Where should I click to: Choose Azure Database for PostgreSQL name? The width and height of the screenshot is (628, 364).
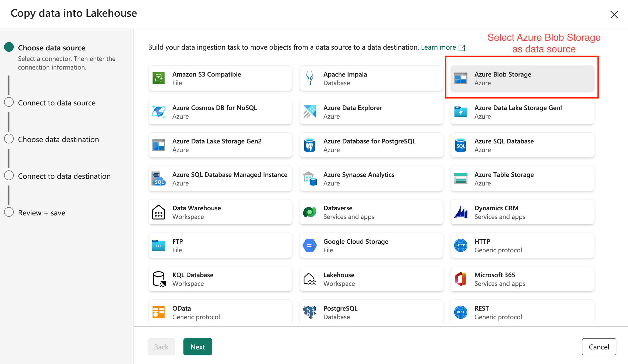pyautogui.click(x=370, y=141)
